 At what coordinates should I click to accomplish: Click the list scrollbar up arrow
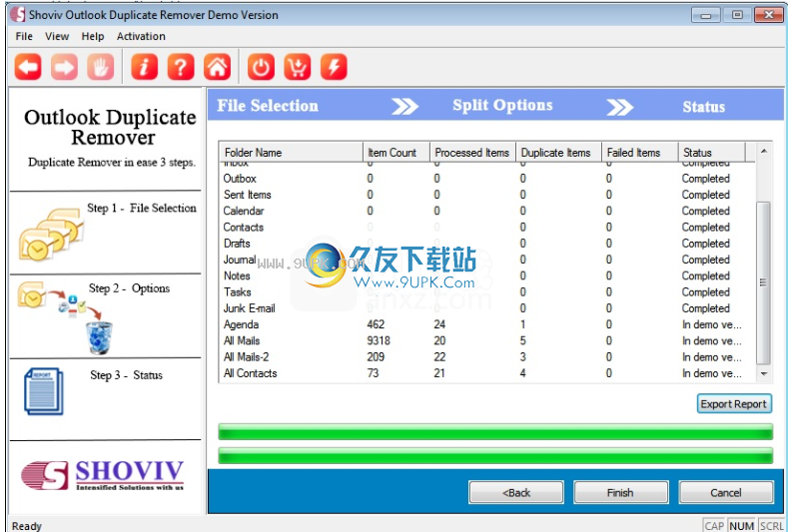(764, 151)
